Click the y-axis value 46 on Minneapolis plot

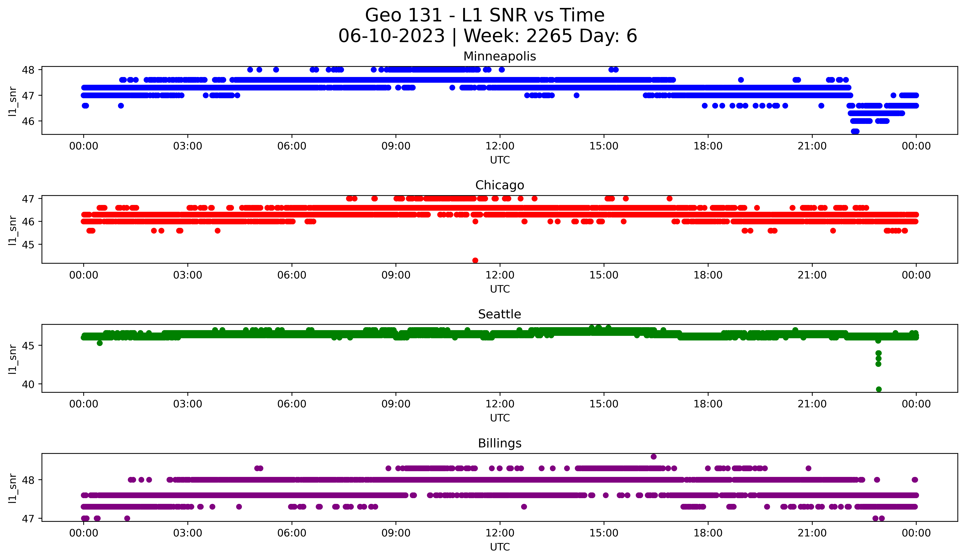28,121
